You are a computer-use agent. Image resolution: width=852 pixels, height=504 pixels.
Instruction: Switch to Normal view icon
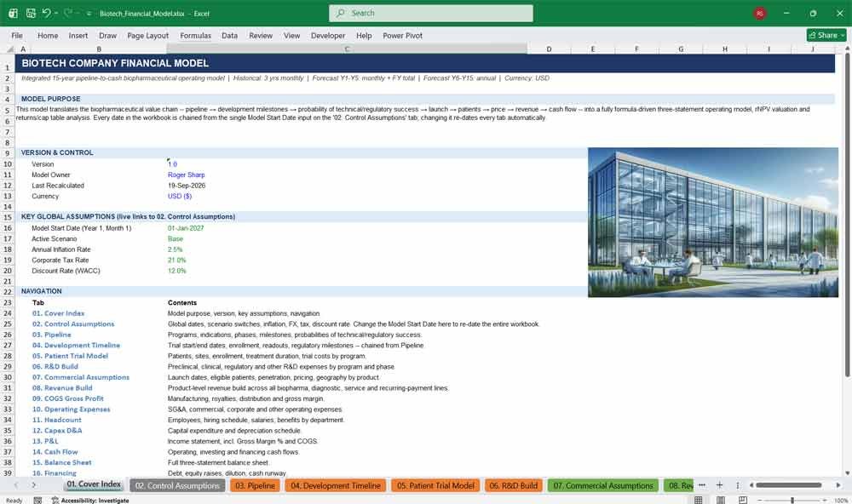[699, 500]
